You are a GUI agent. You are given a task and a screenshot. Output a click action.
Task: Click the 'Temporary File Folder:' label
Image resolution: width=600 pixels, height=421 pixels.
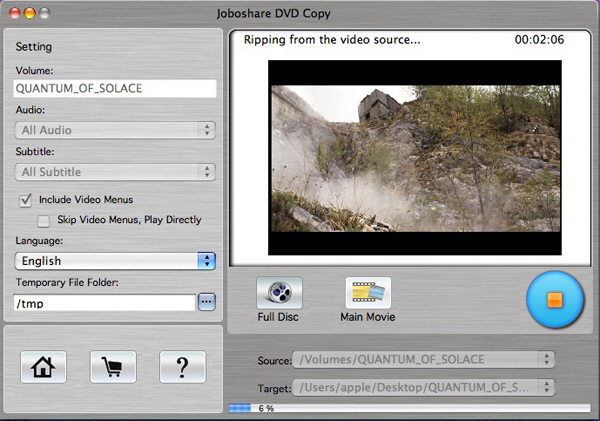(x=67, y=282)
